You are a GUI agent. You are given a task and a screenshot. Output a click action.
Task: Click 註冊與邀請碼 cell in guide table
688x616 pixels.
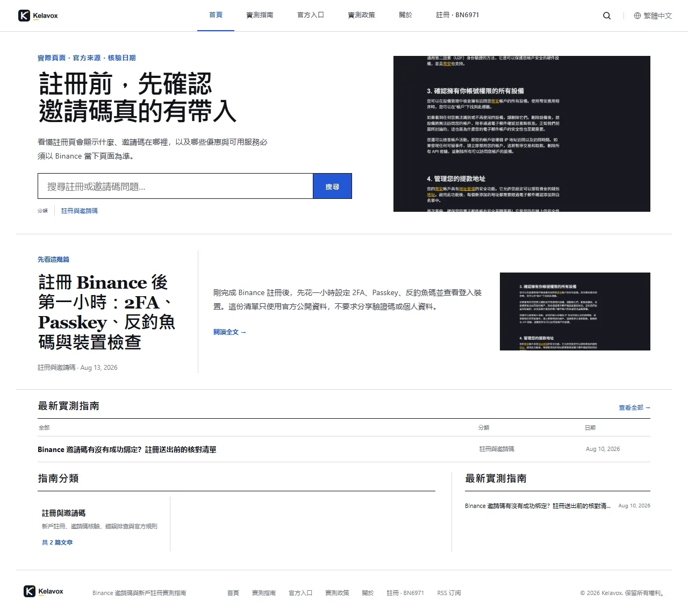click(497, 449)
